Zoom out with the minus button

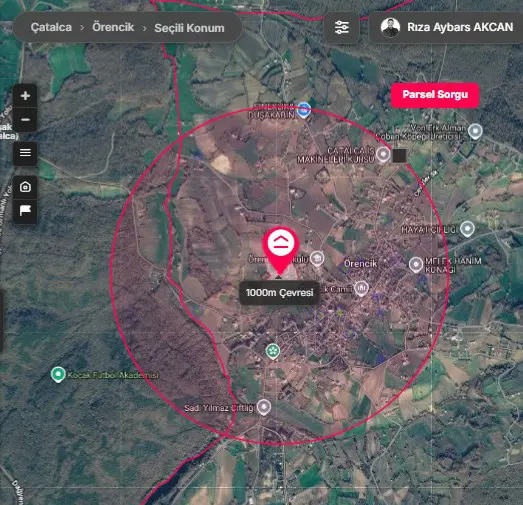tap(25, 120)
